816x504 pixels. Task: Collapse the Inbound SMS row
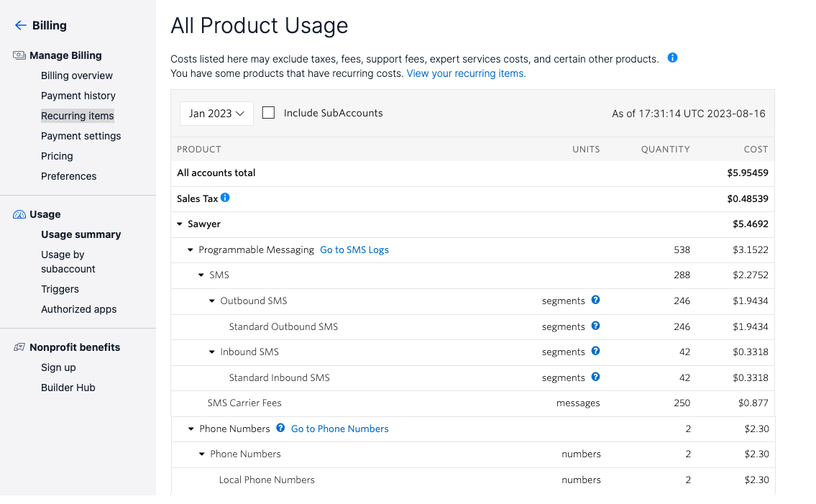click(212, 352)
